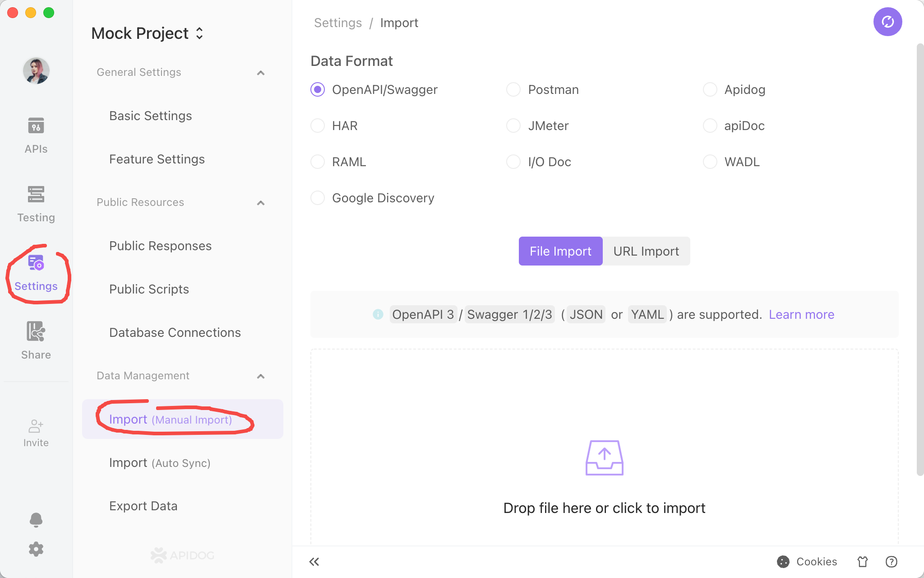Click the Learn more link

click(x=802, y=314)
